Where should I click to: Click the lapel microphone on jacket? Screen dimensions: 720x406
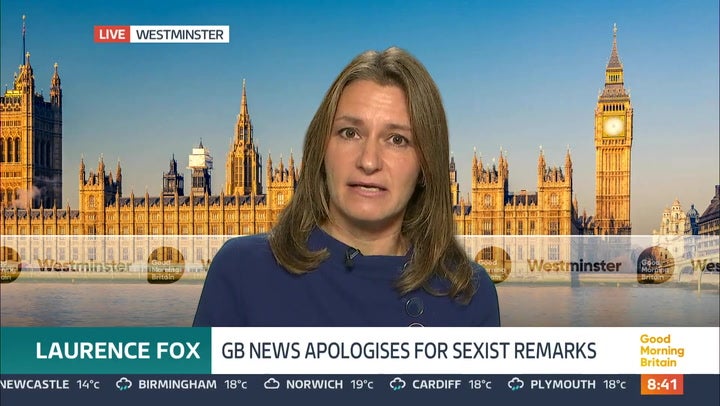click(351, 257)
